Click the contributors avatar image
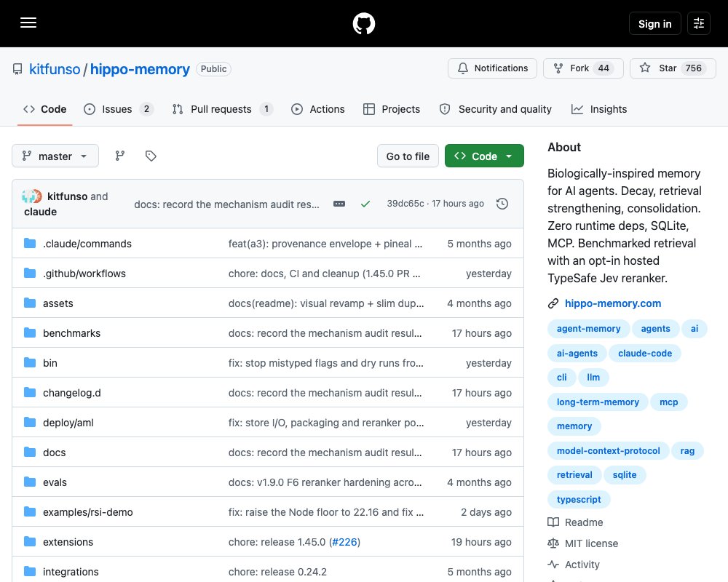The height and width of the screenshot is (582, 728). 31,196
